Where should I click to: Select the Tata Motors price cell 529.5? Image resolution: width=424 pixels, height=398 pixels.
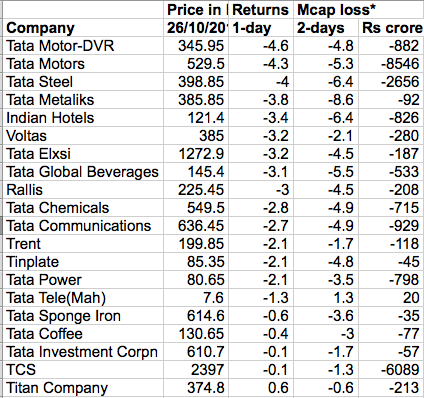[x=196, y=64]
